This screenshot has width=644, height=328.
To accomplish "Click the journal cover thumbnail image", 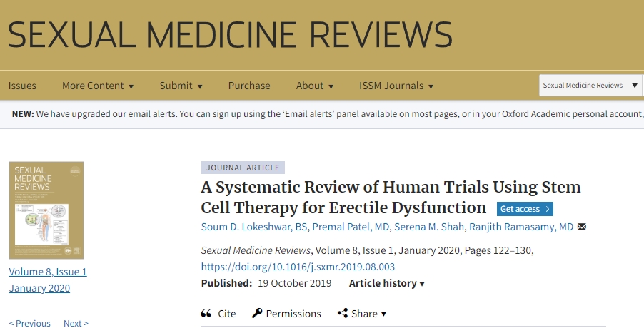I will [46, 210].
